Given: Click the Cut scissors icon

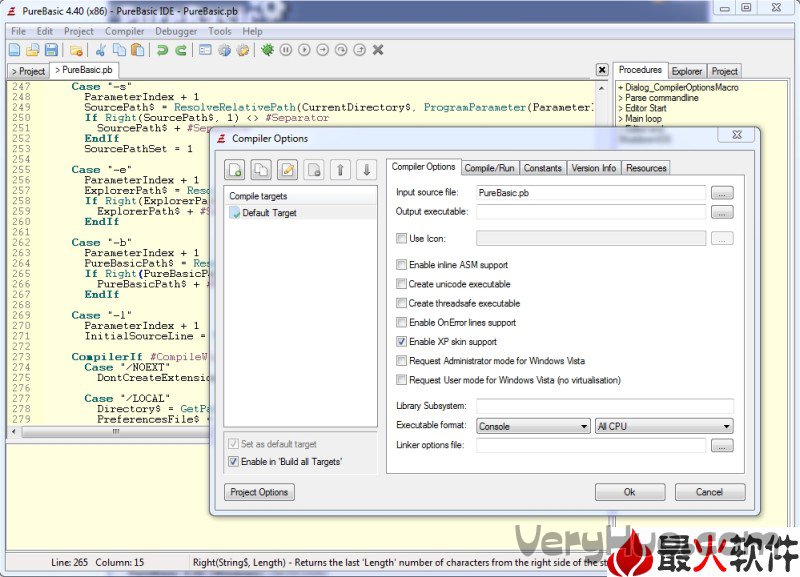Looking at the screenshot, I should click(100, 50).
